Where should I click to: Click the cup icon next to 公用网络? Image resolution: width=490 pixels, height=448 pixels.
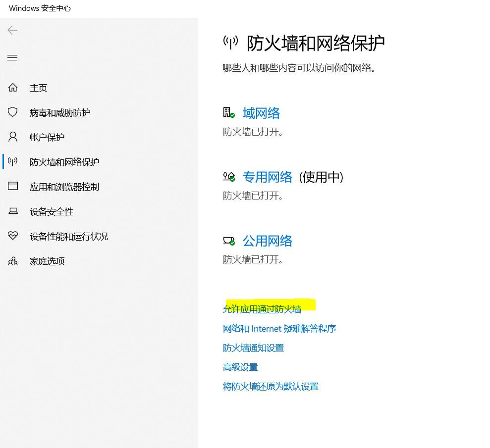click(x=229, y=241)
